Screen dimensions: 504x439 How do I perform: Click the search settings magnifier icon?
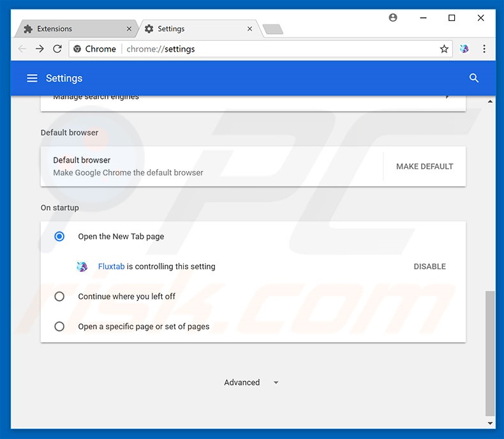[x=473, y=78]
